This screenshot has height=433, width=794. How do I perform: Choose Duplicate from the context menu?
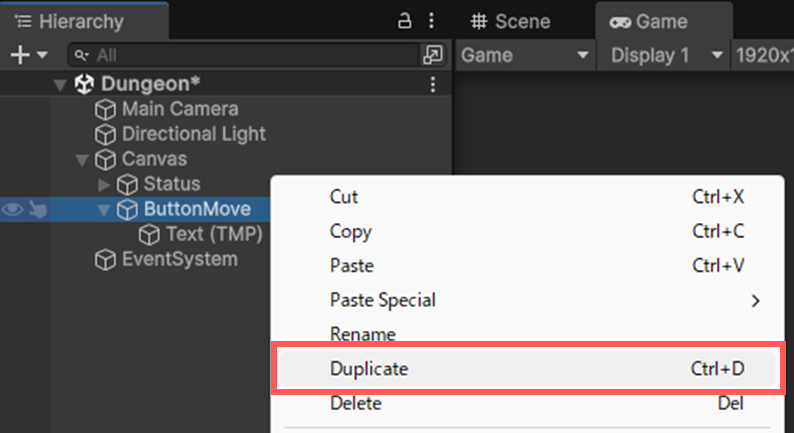tap(369, 369)
